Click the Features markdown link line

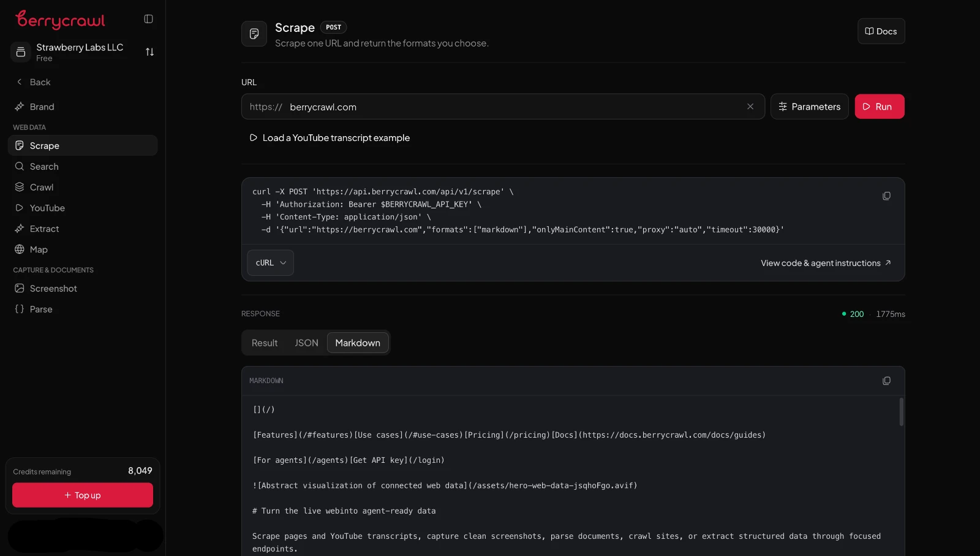(x=509, y=435)
